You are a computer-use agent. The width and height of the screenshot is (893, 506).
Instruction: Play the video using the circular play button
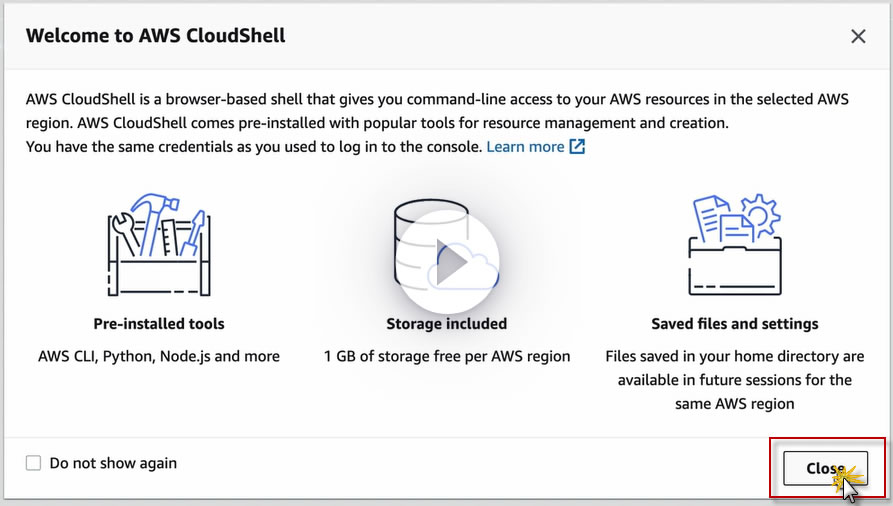point(446,261)
